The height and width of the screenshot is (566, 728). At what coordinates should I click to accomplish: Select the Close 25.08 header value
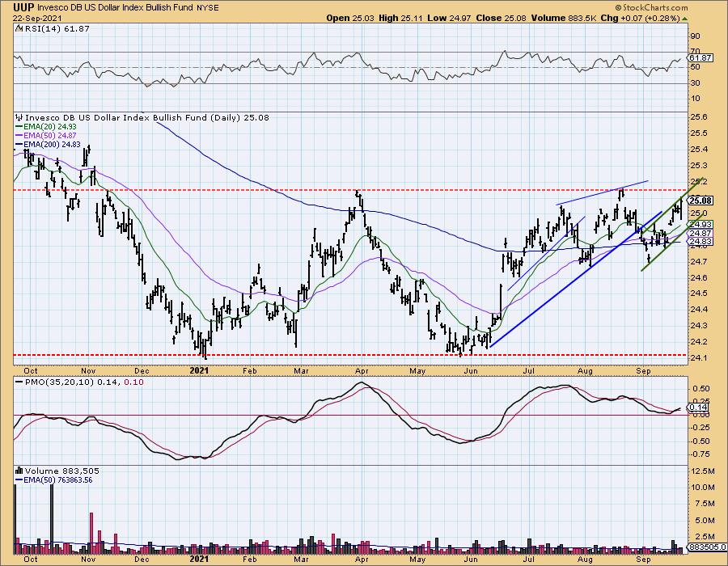tap(502, 18)
